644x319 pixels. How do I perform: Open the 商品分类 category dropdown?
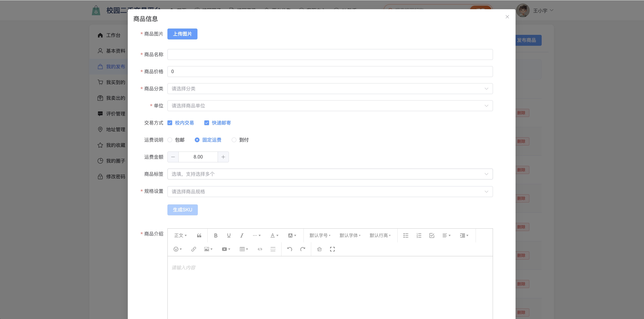pos(330,89)
